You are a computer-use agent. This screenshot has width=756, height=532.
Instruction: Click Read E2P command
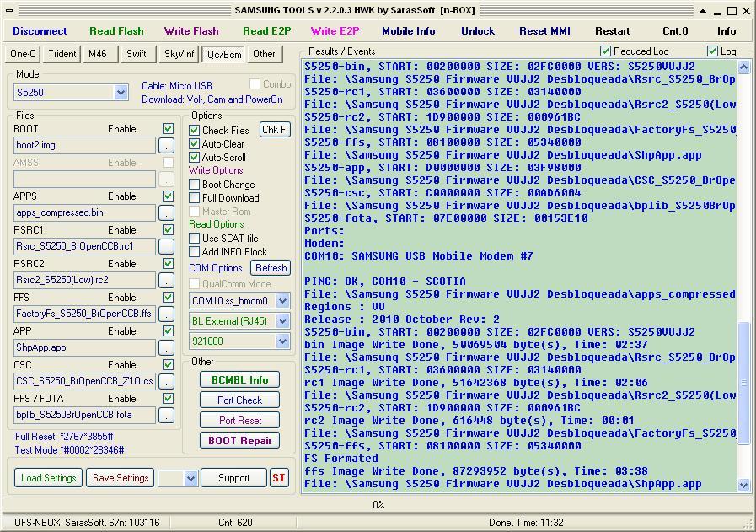click(267, 31)
